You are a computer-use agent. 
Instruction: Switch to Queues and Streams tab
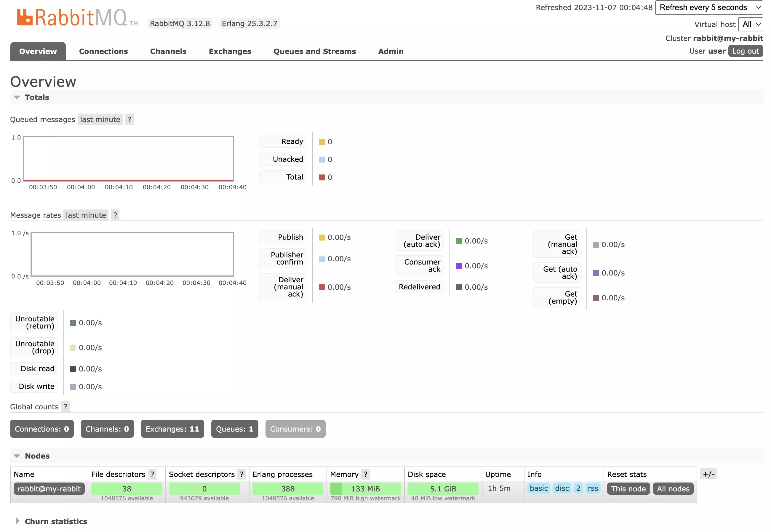pyautogui.click(x=315, y=51)
